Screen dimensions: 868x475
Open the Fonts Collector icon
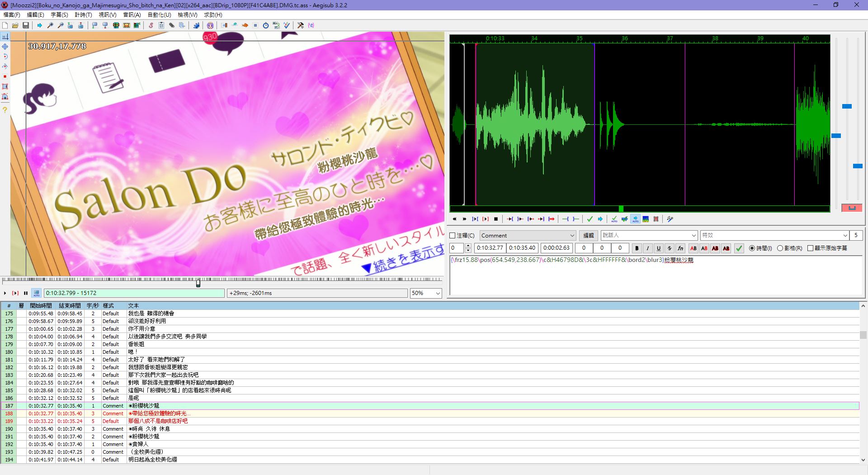[x=182, y=25]
